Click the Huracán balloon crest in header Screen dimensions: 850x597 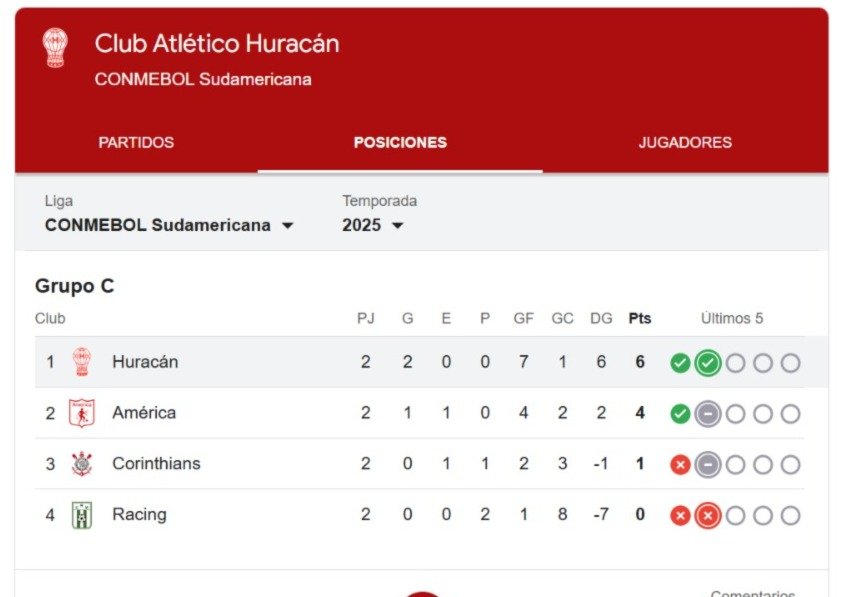tap(55, 47)
